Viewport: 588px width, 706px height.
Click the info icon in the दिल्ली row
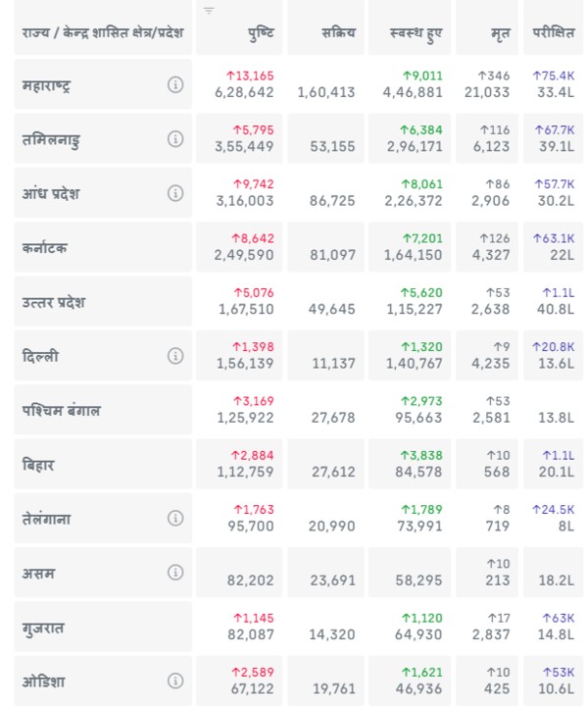point(175,356)
